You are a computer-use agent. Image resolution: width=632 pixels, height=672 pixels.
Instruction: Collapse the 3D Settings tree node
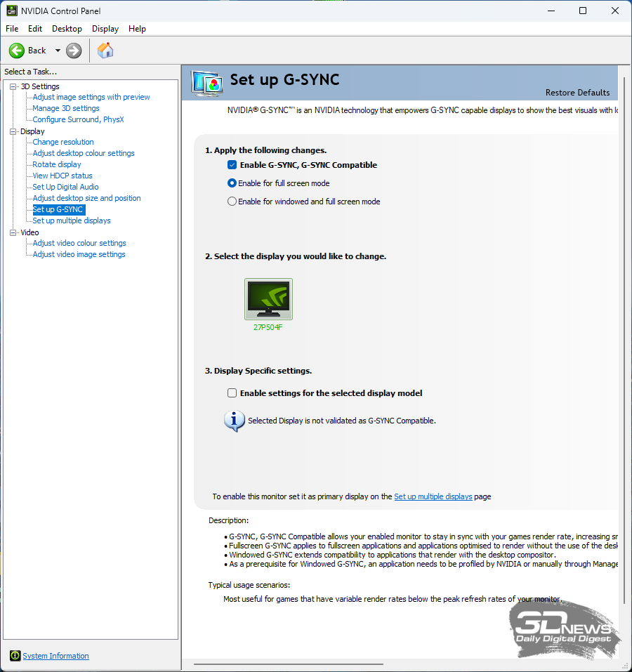pyautogui.click(x=13, y=86)
